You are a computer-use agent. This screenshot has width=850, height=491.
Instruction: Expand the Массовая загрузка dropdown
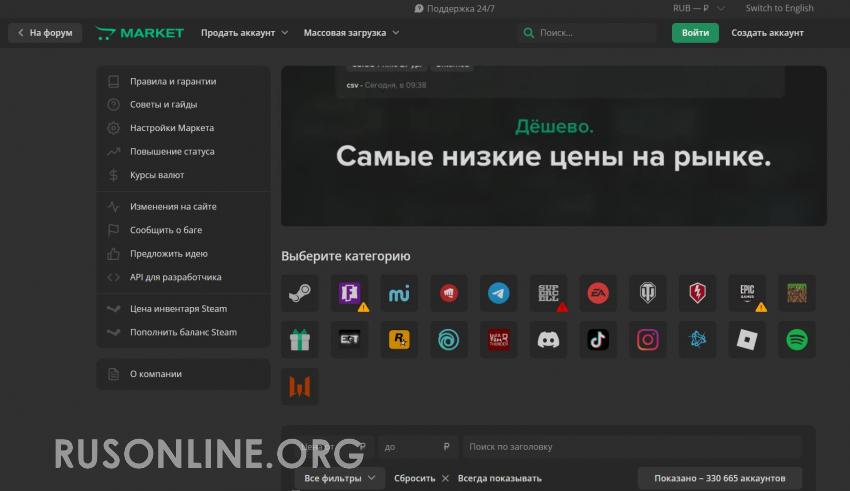coord(351,33)
